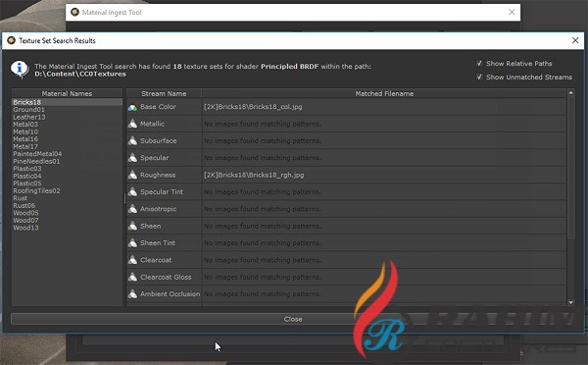Select Leather13 material

(29, 117)
